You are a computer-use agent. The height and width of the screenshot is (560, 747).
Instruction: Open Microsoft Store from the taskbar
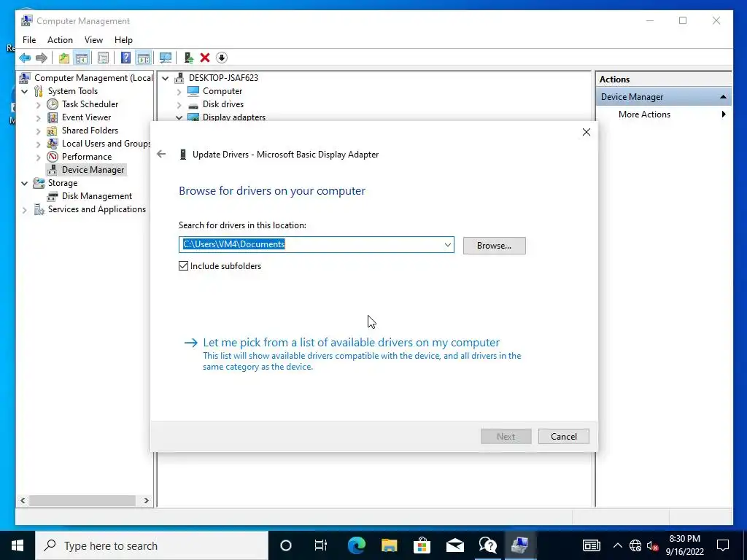422,545
